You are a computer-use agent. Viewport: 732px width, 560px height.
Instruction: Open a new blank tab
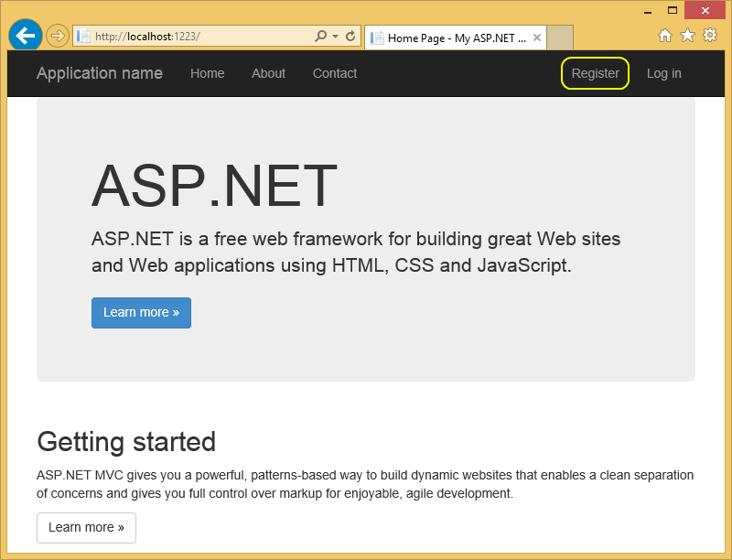pos(560,38)
